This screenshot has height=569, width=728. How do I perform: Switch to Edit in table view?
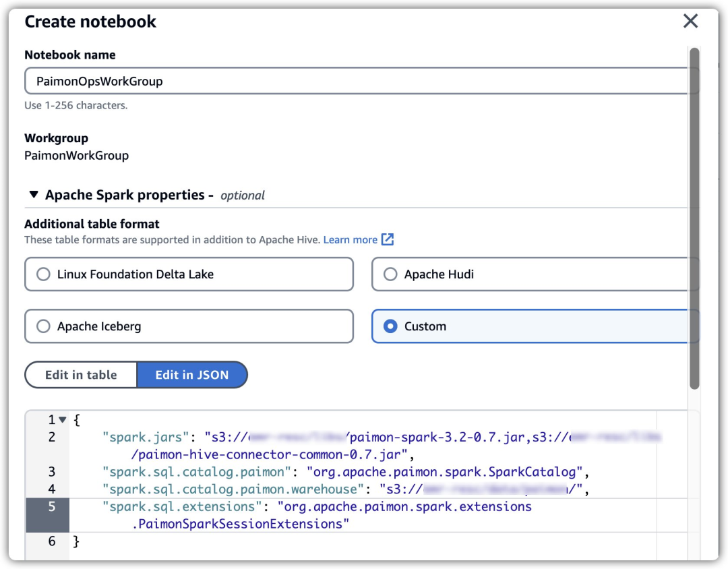81,374
